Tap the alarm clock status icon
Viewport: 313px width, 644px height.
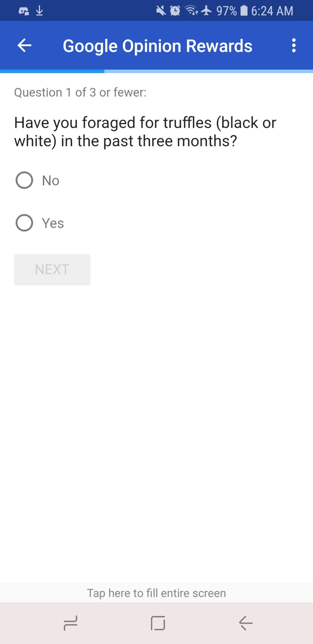(x=175, y=11)
